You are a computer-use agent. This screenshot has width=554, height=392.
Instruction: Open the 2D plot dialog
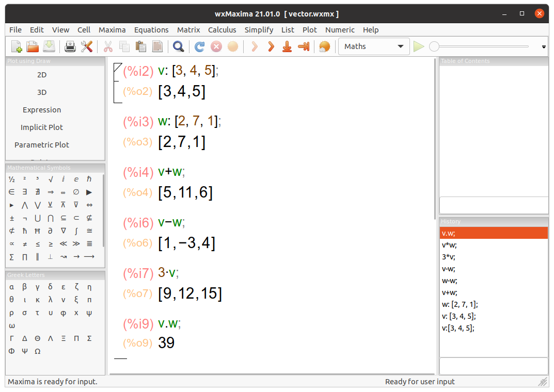pos(42,74)
